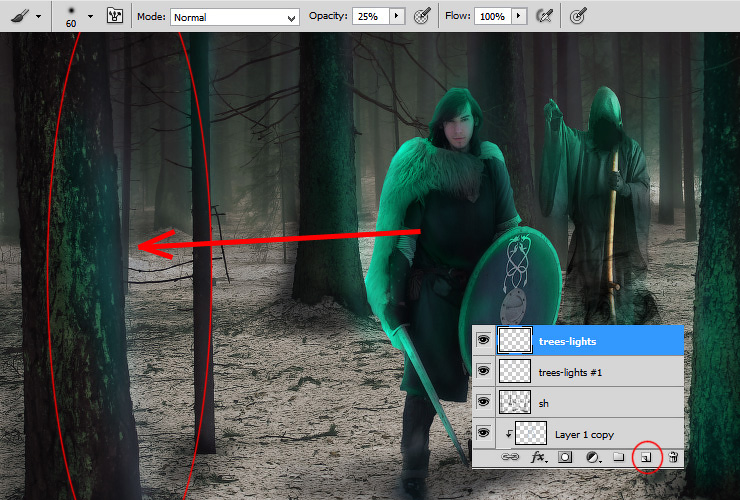The width and height of the screenshot is (740, 500).
Task: Toggle tablet pressure for opacity
Action: coord(421,17)
